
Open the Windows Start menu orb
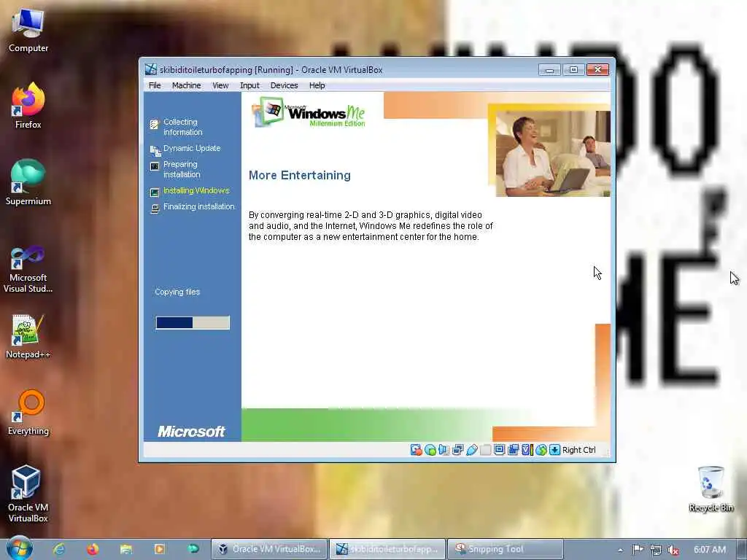pos(20,548)
